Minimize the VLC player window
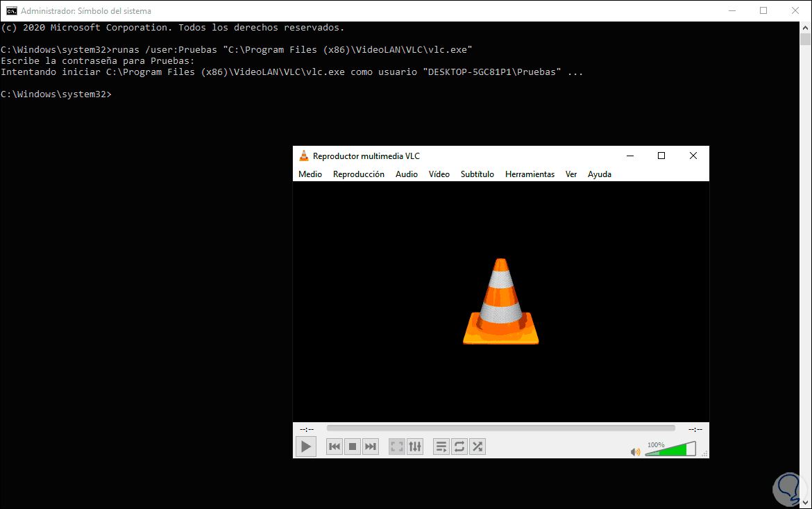This screenshot has height=509, width=812. click(630, 156)
